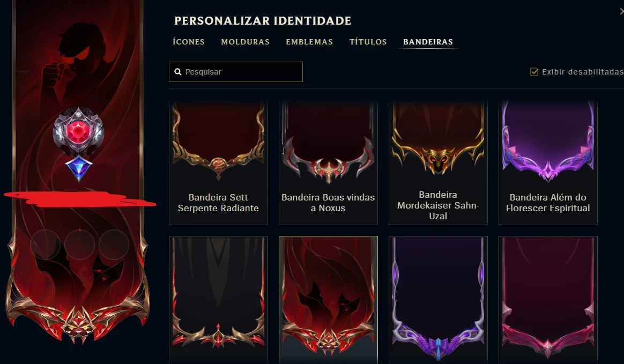Click the search magnifier icon
Screen dimensions: 624x364
[x=178, y=72]
